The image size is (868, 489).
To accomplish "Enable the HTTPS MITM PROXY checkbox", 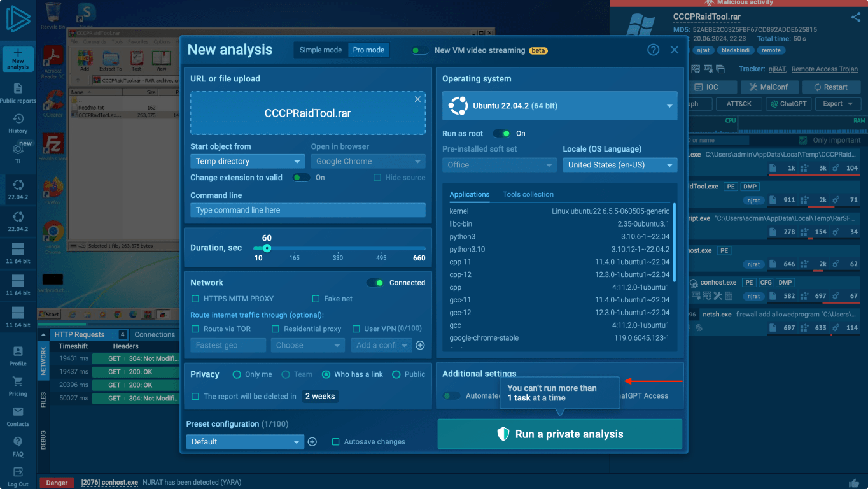I will pyautogui.click(x=195, y=299).
